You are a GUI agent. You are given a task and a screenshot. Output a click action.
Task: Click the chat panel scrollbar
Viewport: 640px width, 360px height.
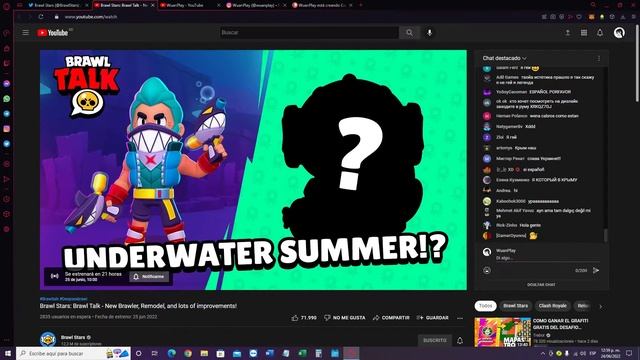(606, 235)
